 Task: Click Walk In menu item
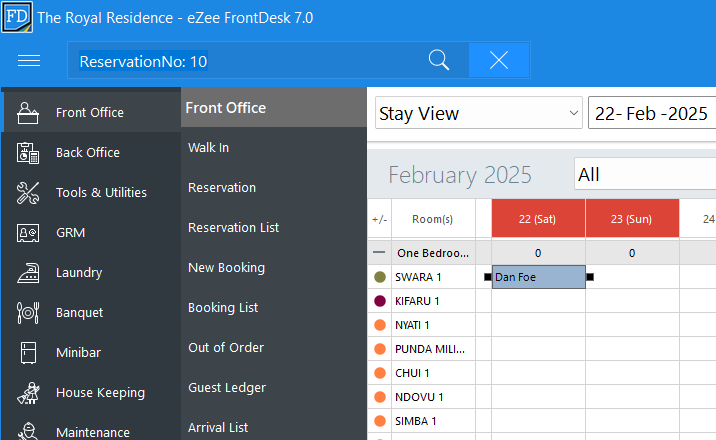[209, 148]
